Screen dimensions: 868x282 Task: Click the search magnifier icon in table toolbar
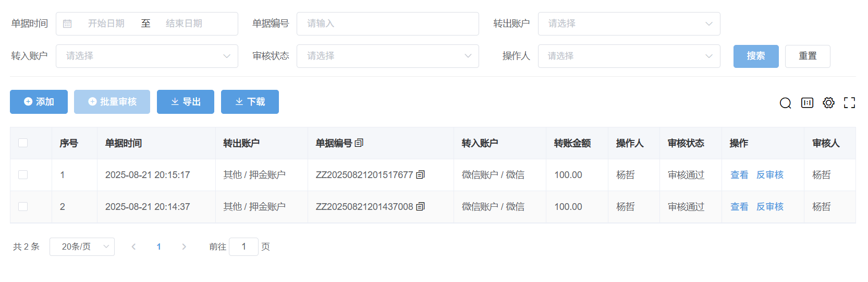[x=785, y=103]
